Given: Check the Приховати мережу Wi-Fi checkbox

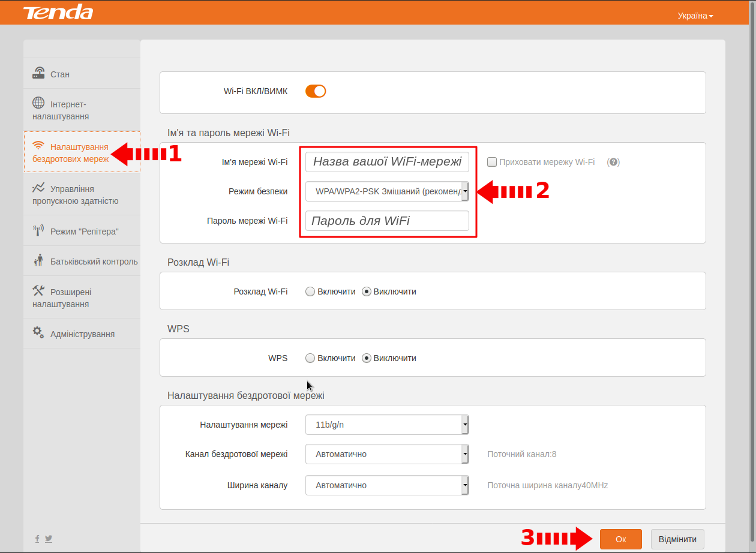Looking at the screenshot, I should point(492,162).
